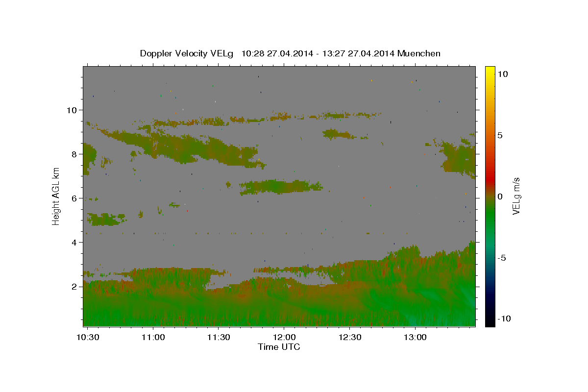Click the colorbar value '-5'
588x392 pixels.
[502, 258]
